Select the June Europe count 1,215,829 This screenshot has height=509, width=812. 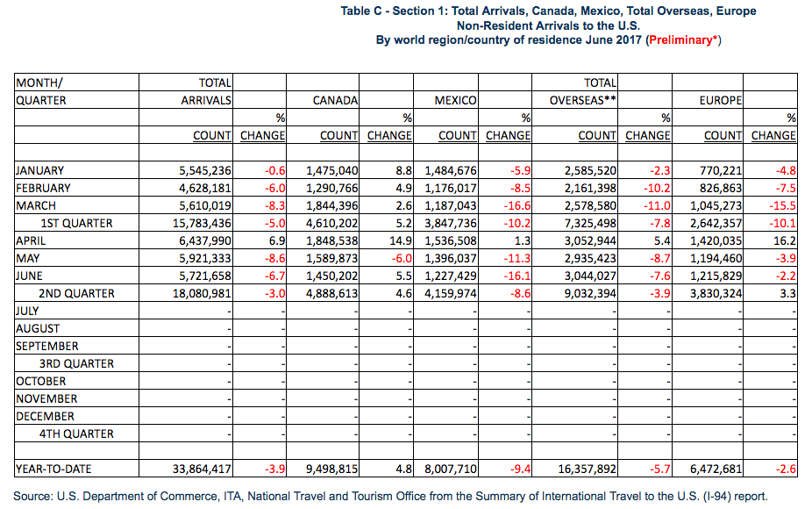[x=710, y=276]
